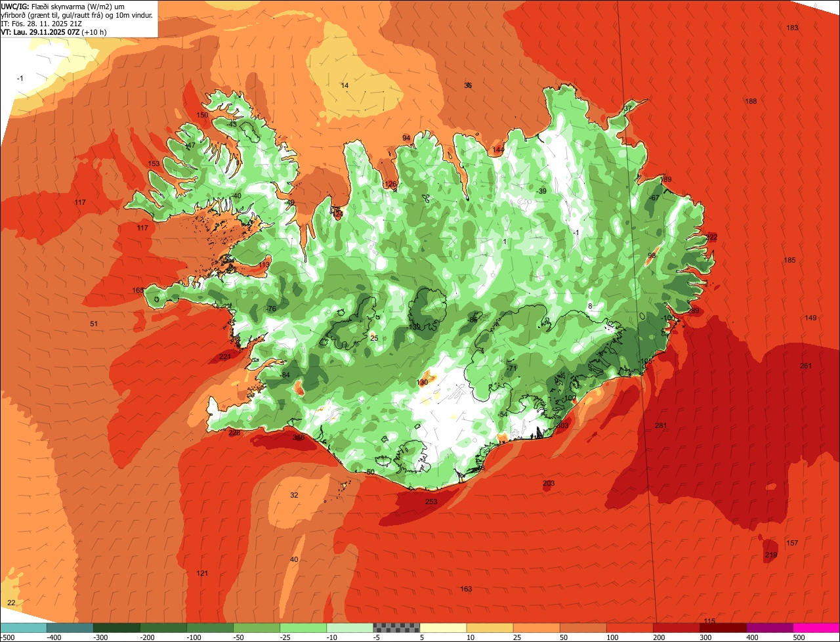
Task: Click flux value '-71' over the glacier
Action: 513,368
